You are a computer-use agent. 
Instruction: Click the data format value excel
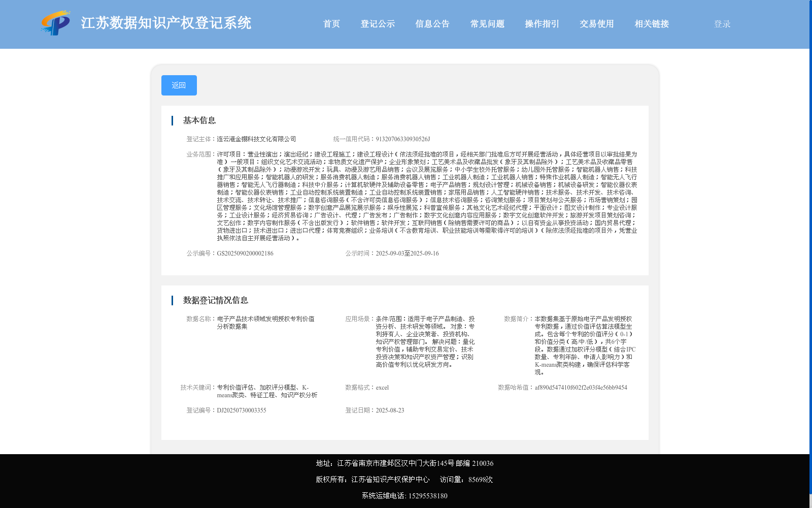tap(382, 388)
